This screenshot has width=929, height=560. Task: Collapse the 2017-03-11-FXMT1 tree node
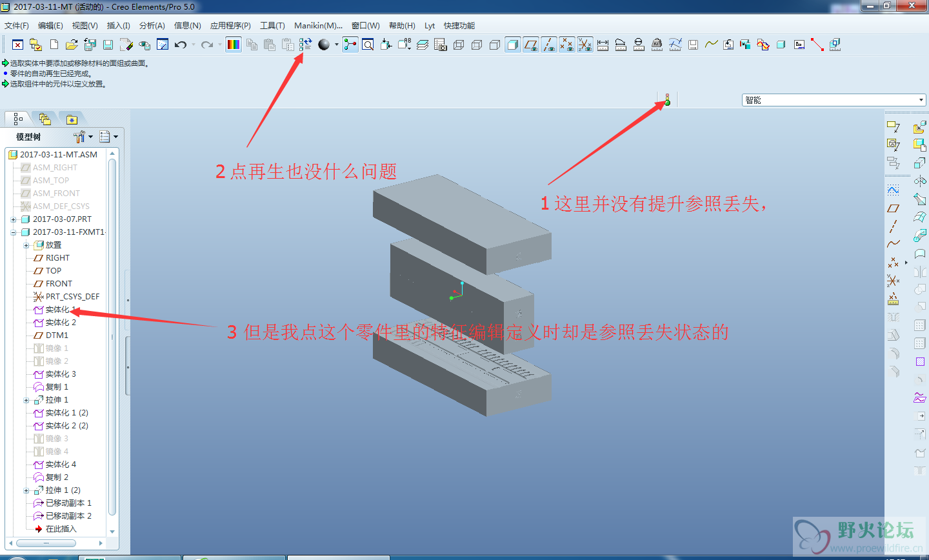[13, 232]
